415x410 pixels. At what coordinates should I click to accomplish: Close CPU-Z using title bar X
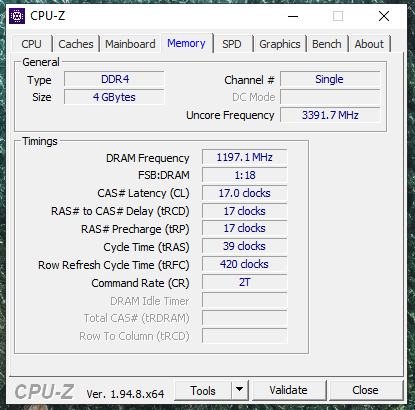click(384, 16)
